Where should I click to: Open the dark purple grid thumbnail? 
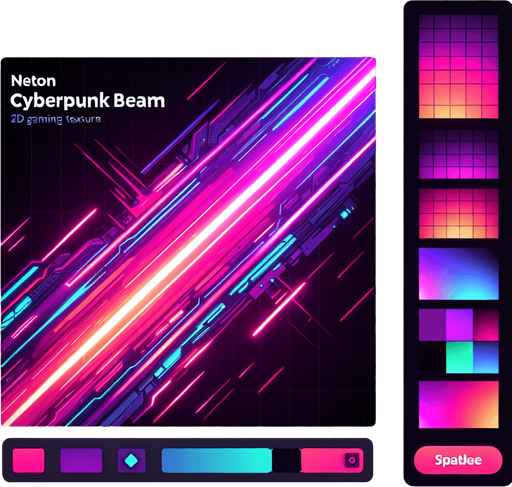(x=458, y=154)
